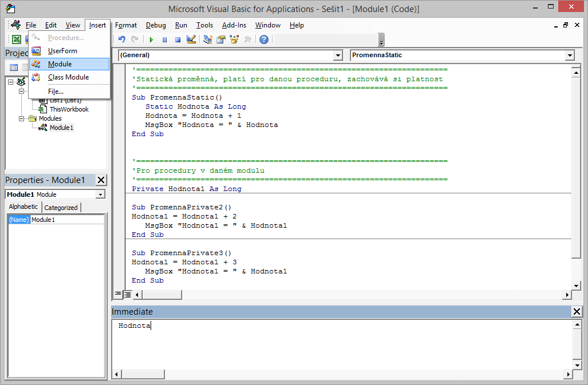Choose Module from Insert menu

pos(69,64)
